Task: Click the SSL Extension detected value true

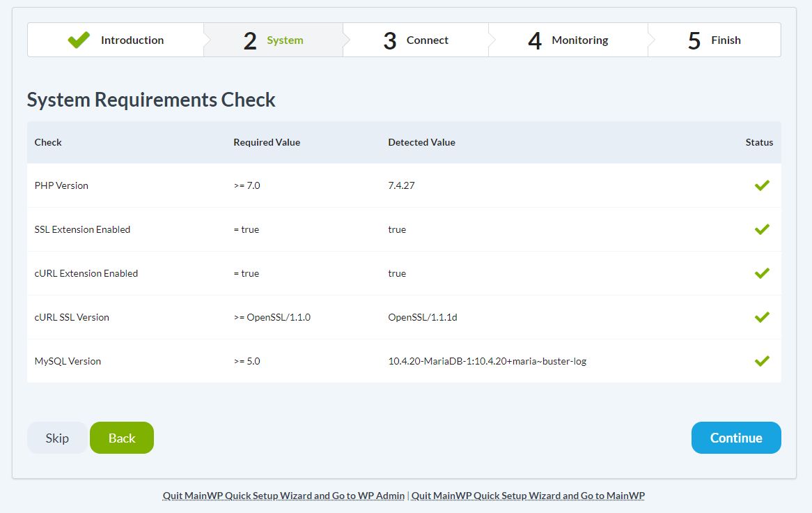Action: pos(397,229)
